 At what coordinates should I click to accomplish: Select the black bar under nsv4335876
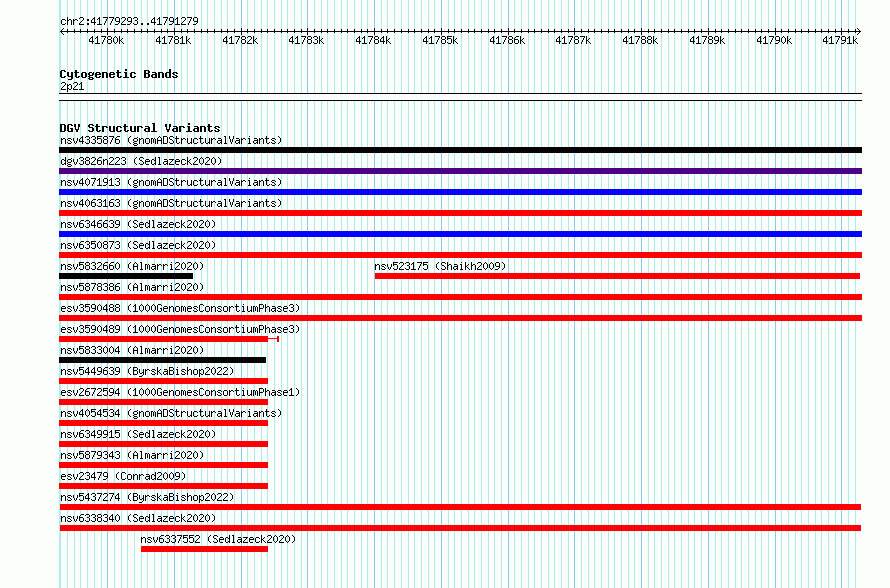point(460,150)
